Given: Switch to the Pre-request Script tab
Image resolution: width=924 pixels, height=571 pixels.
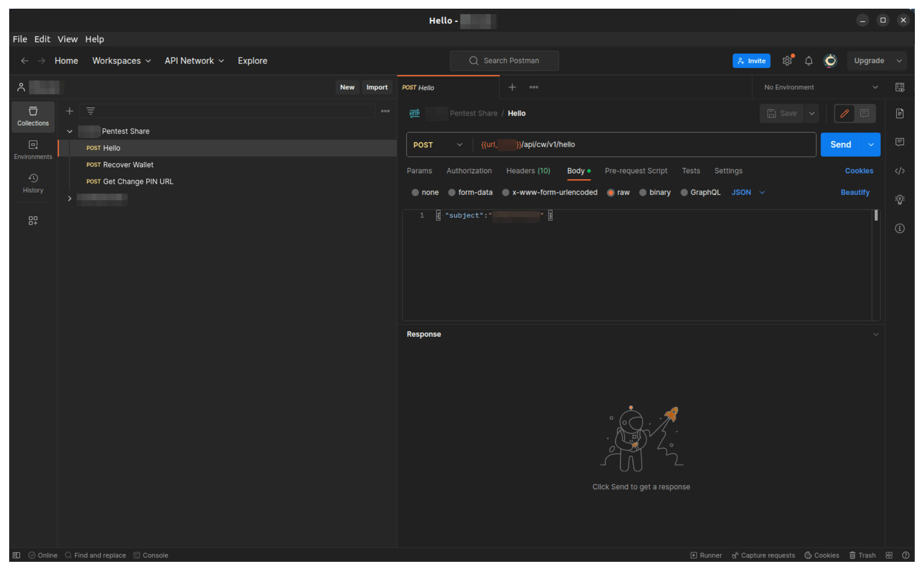Looking at the screenshot, I should pos(636,171).
